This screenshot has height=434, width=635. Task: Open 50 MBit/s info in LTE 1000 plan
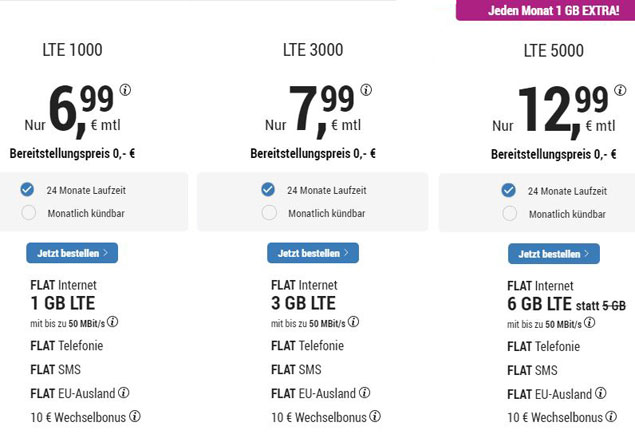[113, 322]
